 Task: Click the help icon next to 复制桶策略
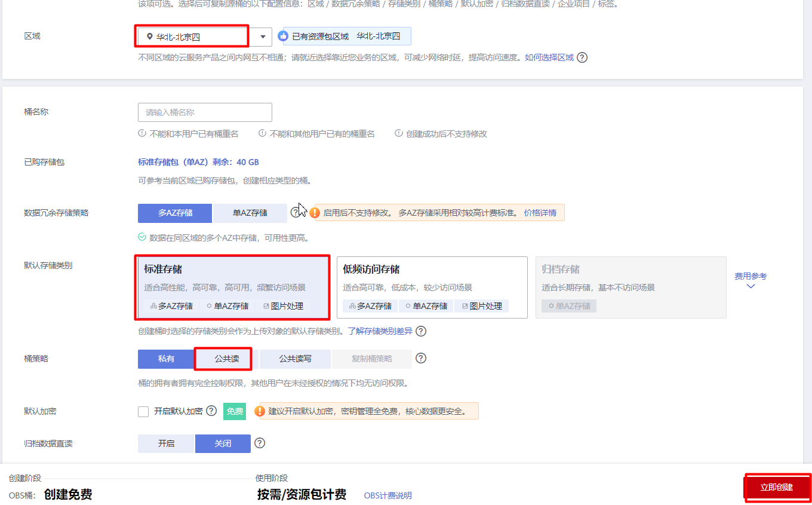[421, 359]
